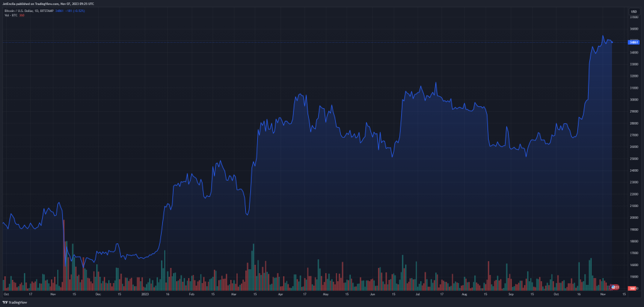
Task: Click the red volume value tag on the price axis
Action: pyautogui.click(x=631, y=288)
